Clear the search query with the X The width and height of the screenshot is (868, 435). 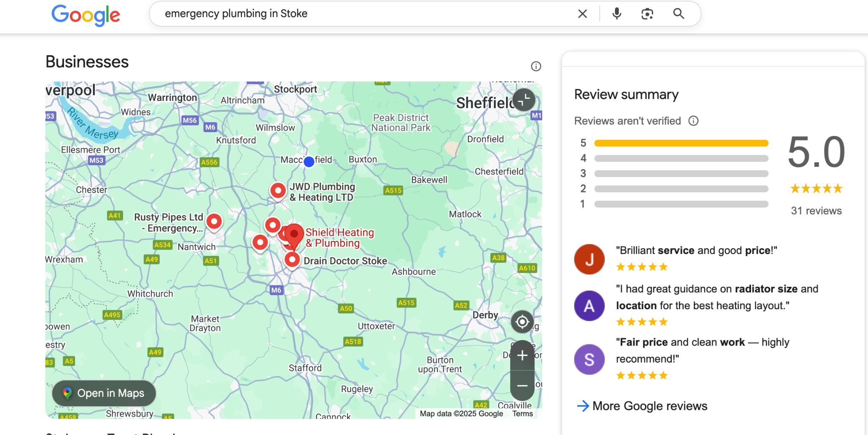click(582, 14)
